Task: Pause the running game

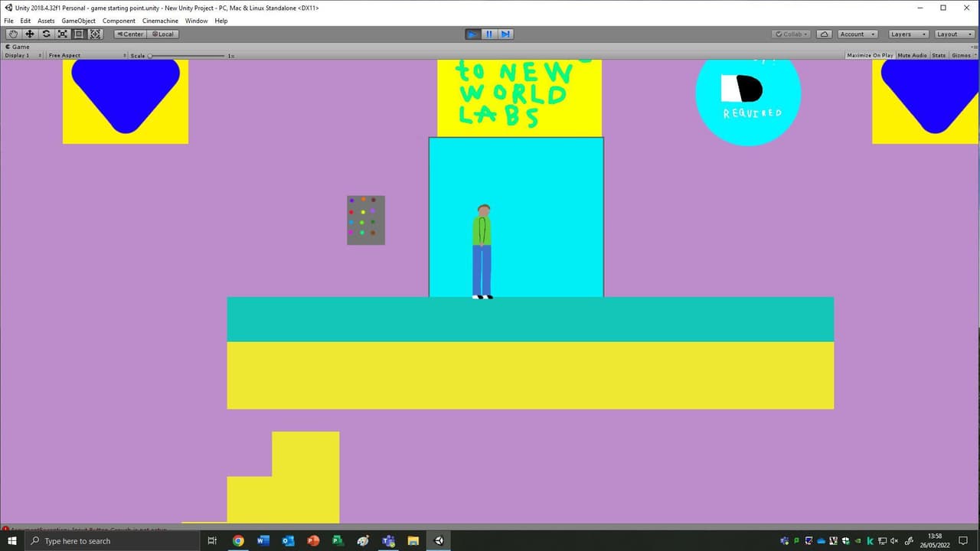Action: 489,34
